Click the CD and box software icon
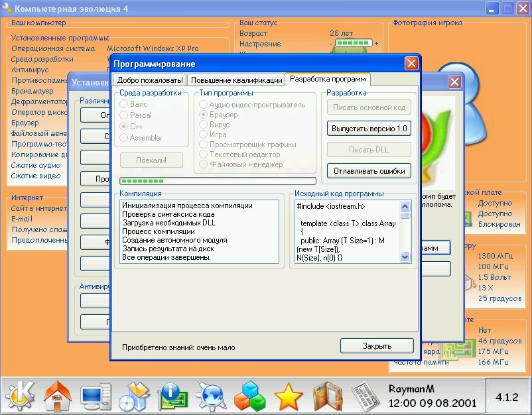The width and height of the screenshot is (532, 415). 134,396
